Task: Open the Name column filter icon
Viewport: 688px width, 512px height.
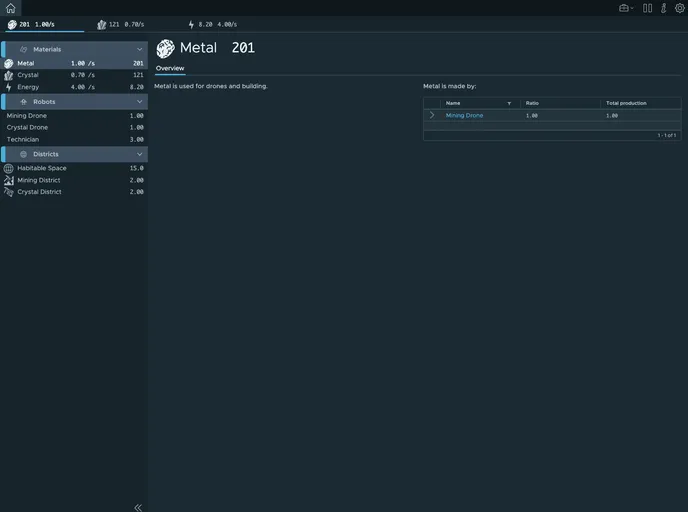Action: pyautogui.click(x=509, y=104)
